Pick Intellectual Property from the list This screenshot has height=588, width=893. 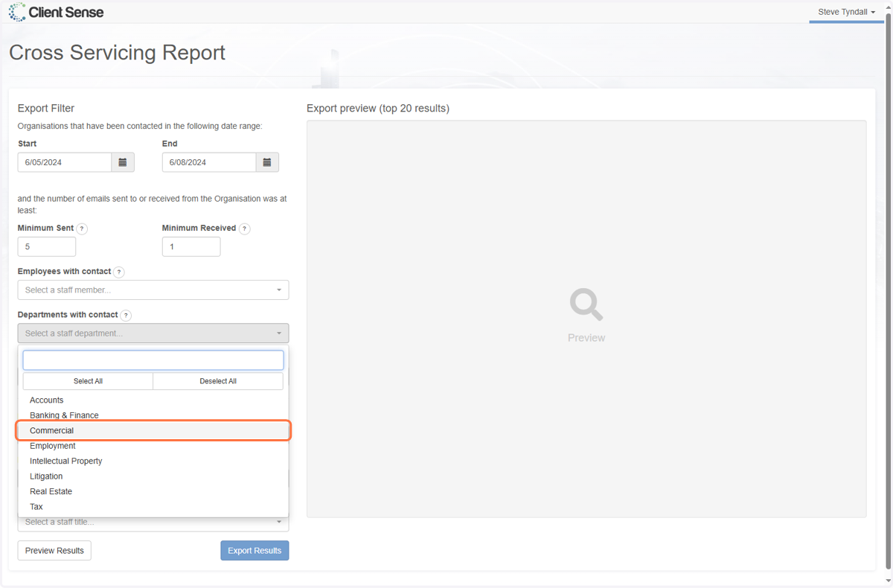pyautogui.click(x=153, y=461)
